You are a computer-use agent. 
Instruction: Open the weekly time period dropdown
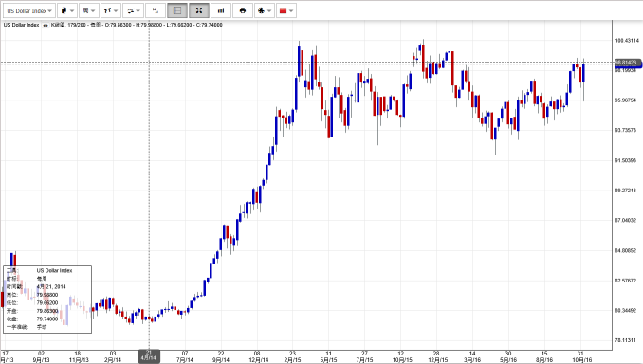point(88,10)
